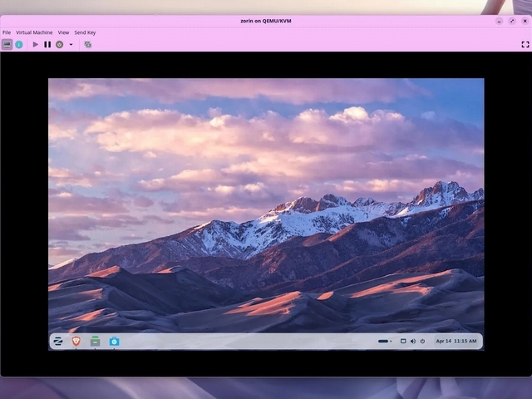
Task: Open the calendar from Apr 14 clock
Action: [x=456, y=341]
